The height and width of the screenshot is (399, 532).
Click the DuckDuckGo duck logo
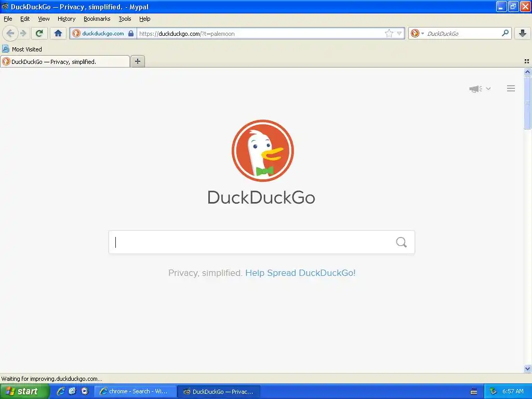(x=262, y=150)
